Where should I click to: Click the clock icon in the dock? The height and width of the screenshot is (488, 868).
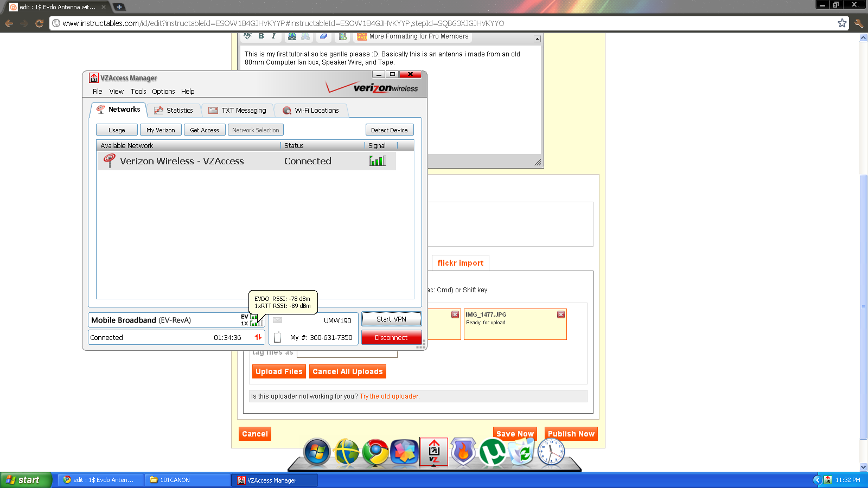point(551,452)
